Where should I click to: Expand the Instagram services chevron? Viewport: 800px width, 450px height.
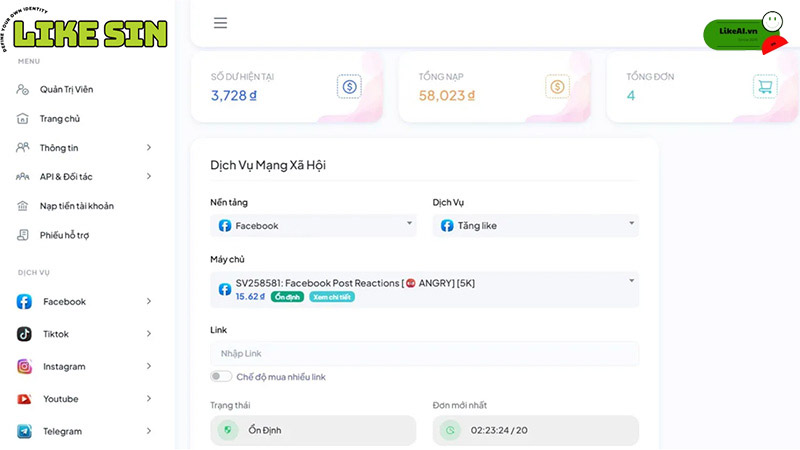[x=149, y=366]
